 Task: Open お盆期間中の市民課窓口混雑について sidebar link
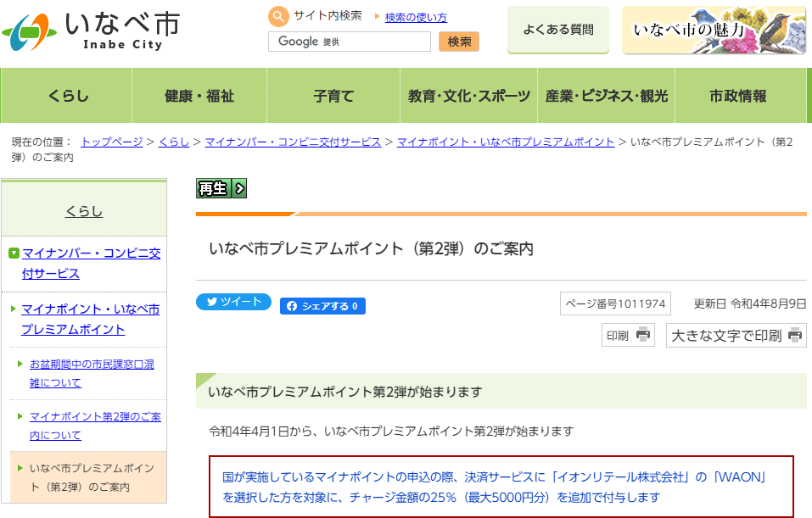[x=92, y=373]
